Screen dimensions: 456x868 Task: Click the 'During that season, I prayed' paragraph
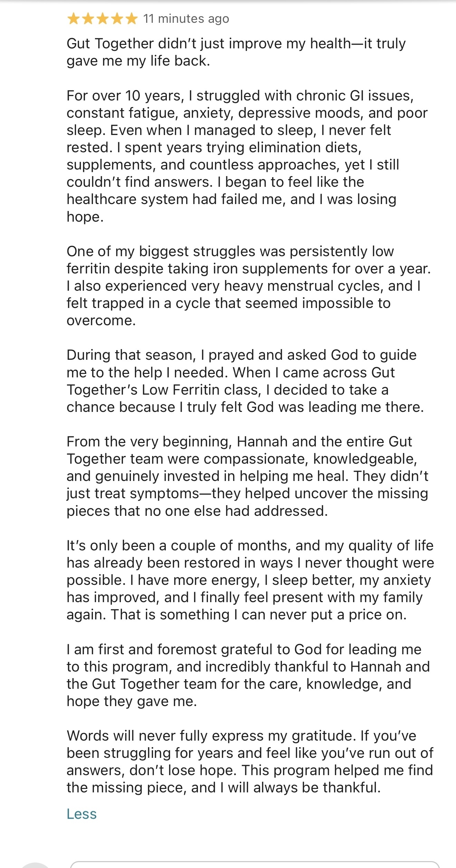pyautogui.click(x=245, y=381)
